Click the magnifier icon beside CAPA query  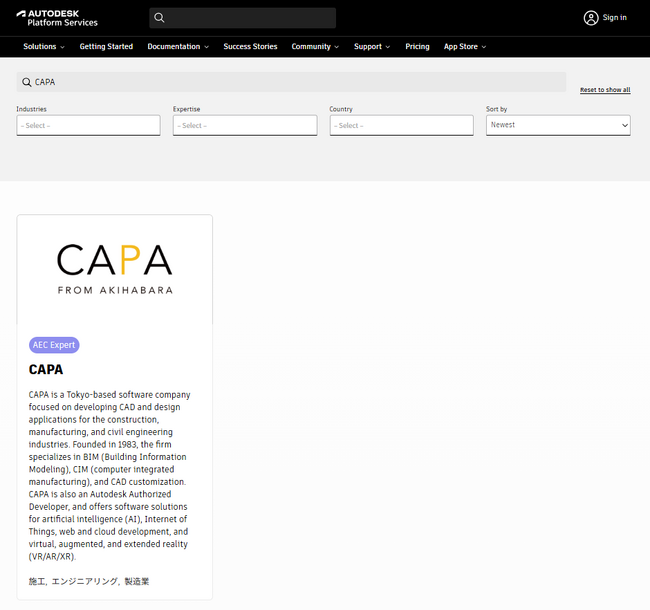(27, 82)
